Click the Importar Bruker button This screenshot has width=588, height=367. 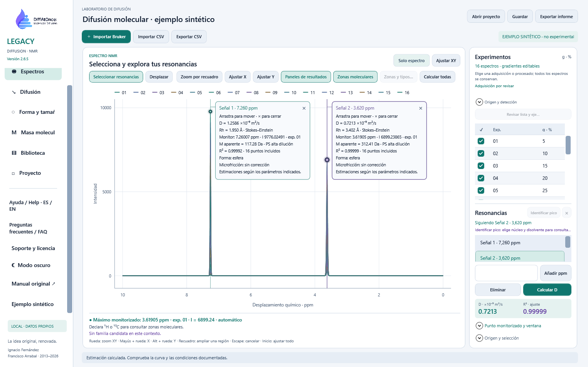[x=106, y=37]
